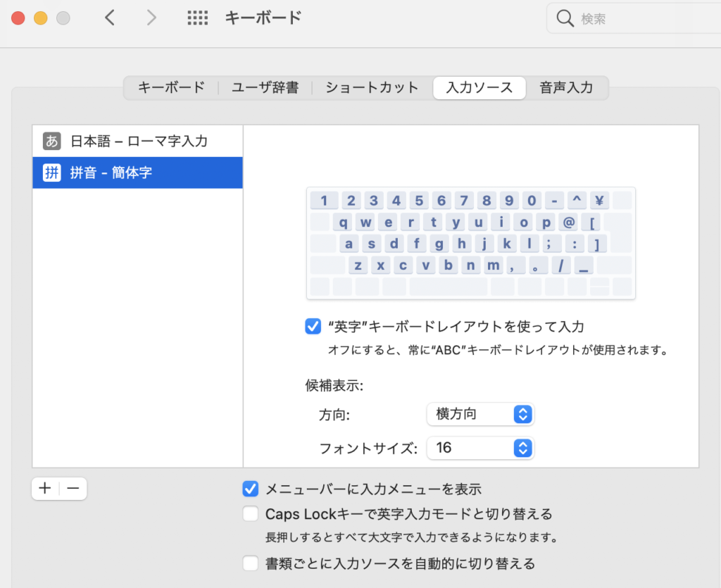Close the キーボード preferences window

tap(18, 18)
